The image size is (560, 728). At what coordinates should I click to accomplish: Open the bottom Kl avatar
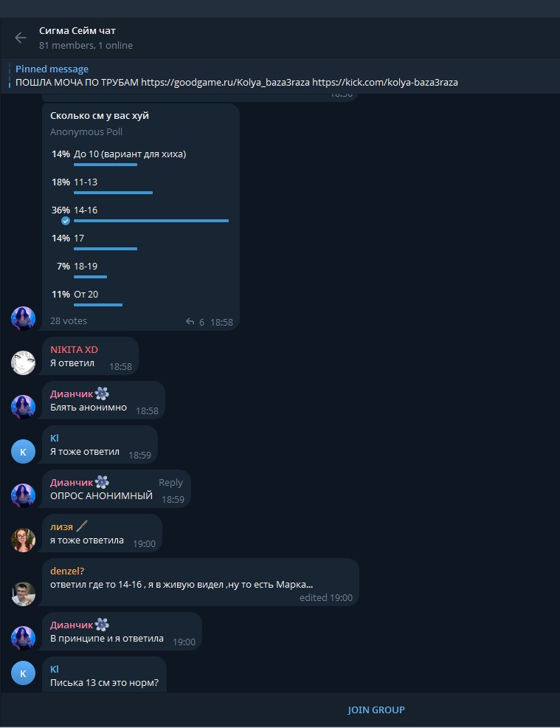pos(23,673)
